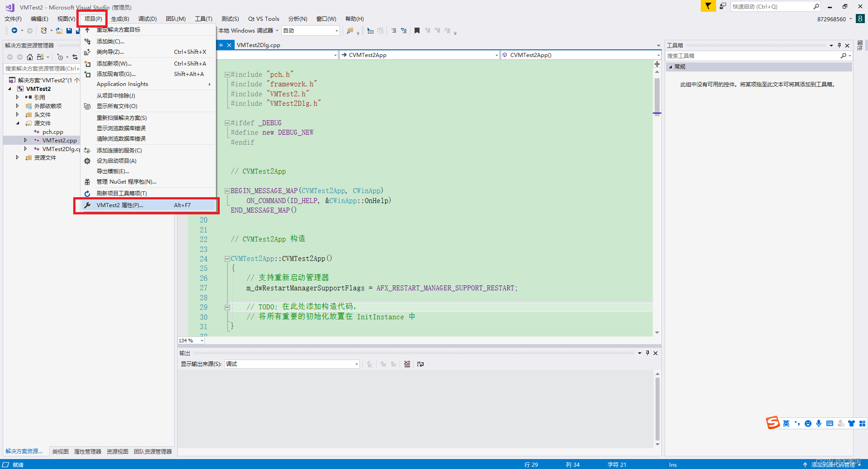Image resolution: width=868 pixels, height=469 pixels.
Task: Click the Sogou input method S icon
Action: (x=773, y=422)
